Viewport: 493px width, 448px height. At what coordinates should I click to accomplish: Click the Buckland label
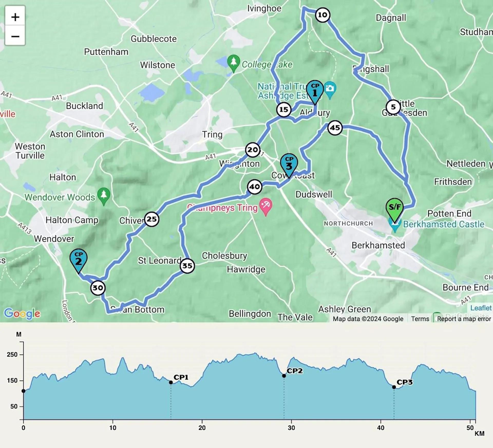84,106
